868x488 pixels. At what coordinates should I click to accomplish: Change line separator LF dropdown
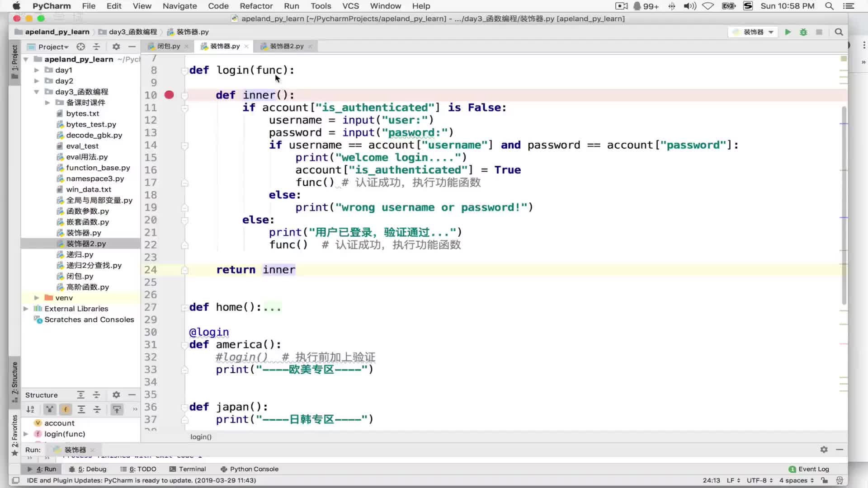tap(734, 480)
